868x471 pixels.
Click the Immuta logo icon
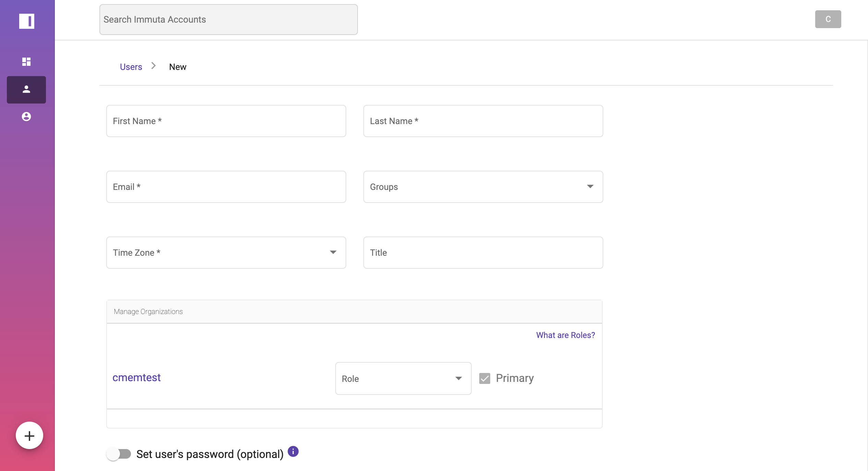pyautogui.click(x=27, y=21)
